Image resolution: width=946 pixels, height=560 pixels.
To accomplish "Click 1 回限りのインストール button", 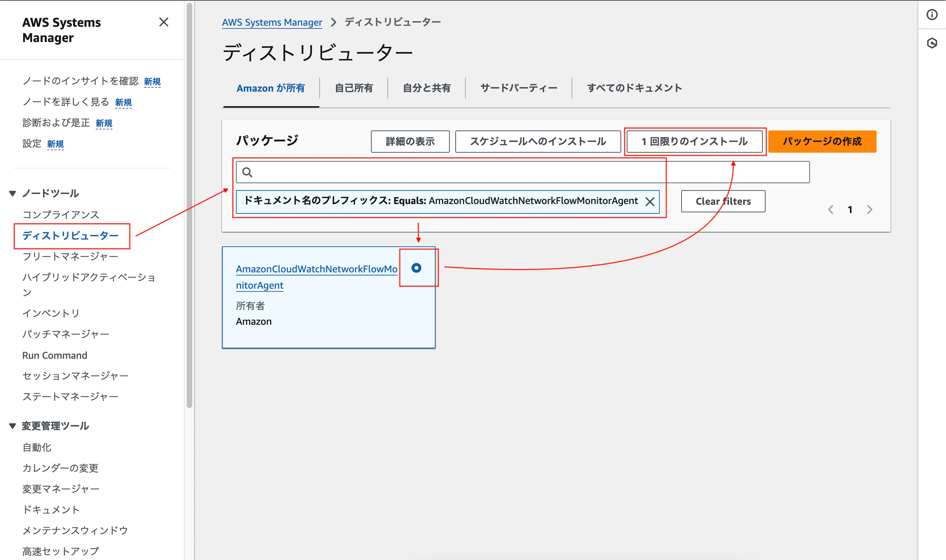I will (694, 142).
